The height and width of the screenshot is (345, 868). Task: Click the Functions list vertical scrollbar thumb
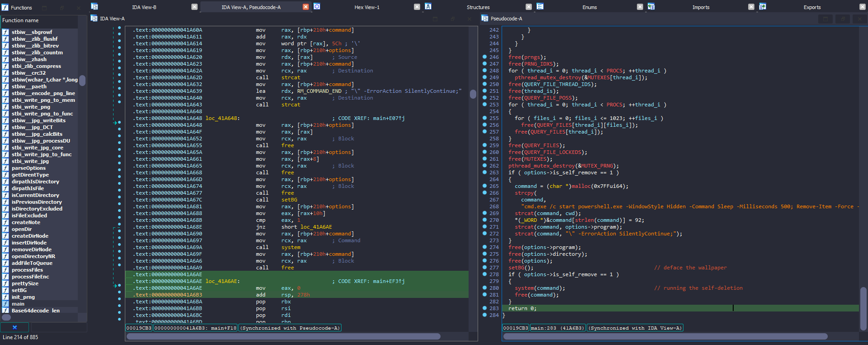[82, 80]
